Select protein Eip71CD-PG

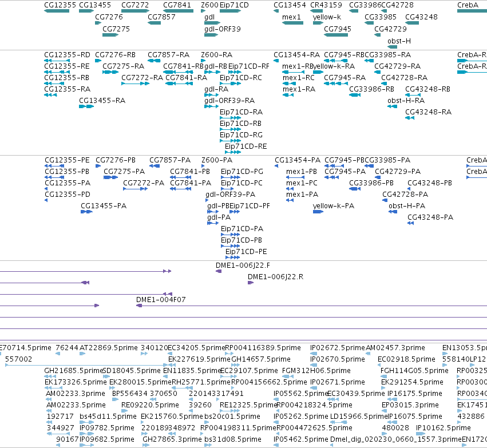coord(242,172)
